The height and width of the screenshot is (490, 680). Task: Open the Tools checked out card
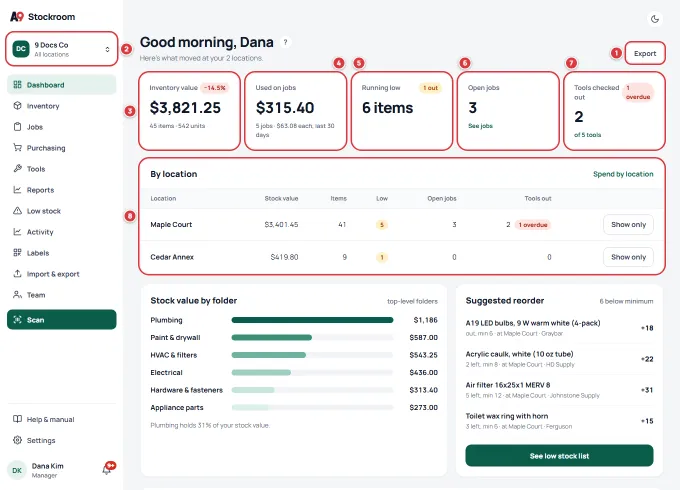click(x=614, y=111)
